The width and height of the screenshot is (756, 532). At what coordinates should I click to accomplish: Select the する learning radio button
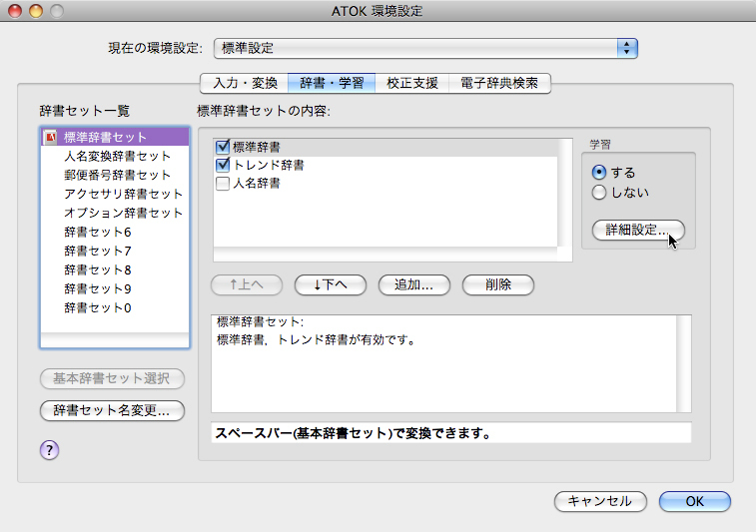[598, 172]
